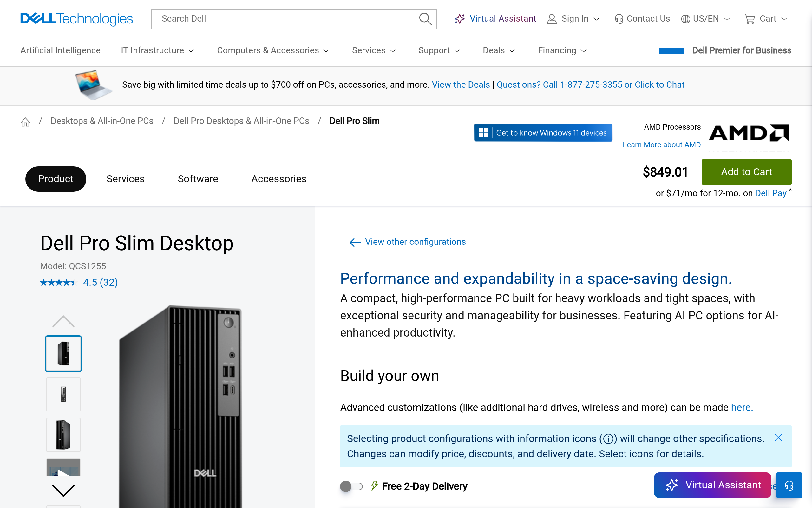
Task: Click the Dell Technologies logo
Action: pos(76,19)
